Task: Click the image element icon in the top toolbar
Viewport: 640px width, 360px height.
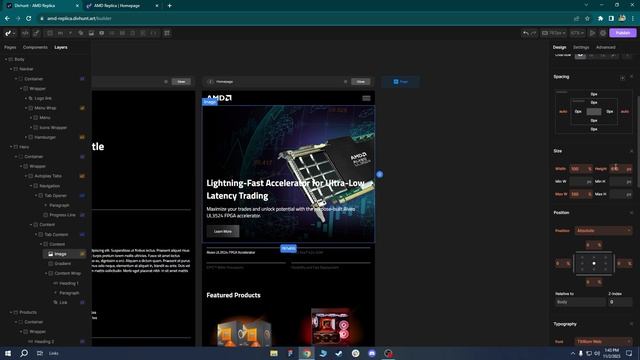Action: click(91, 33)
